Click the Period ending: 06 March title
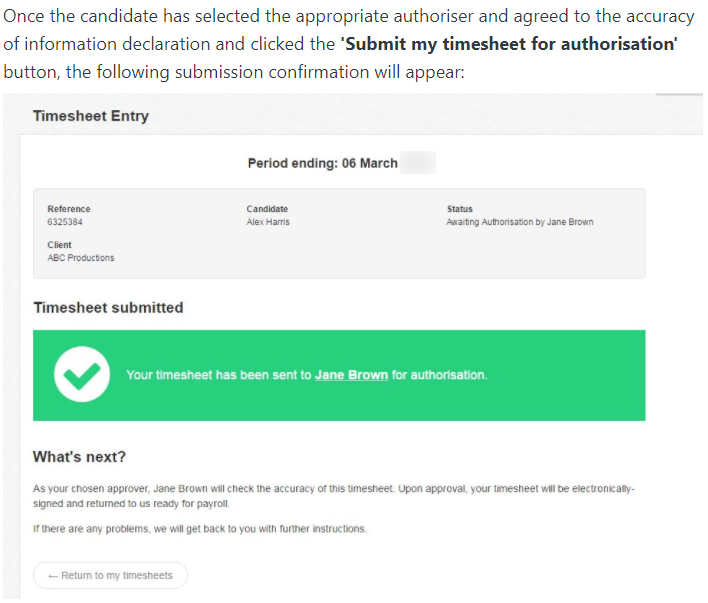 tap(322, 163)
